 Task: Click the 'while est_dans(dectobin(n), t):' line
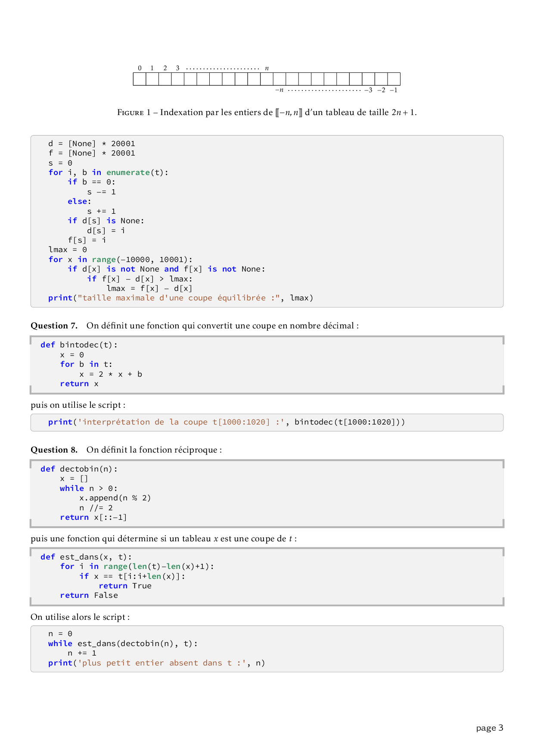pos(123,644)
